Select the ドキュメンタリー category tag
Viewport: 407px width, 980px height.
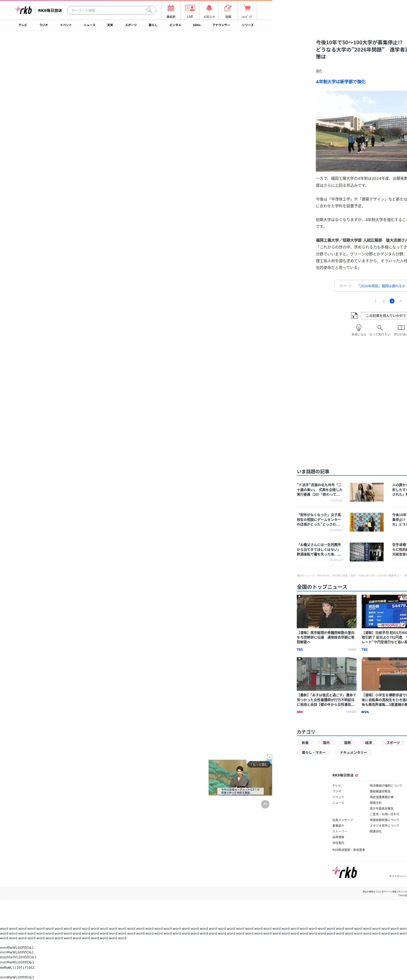point(353,752)
